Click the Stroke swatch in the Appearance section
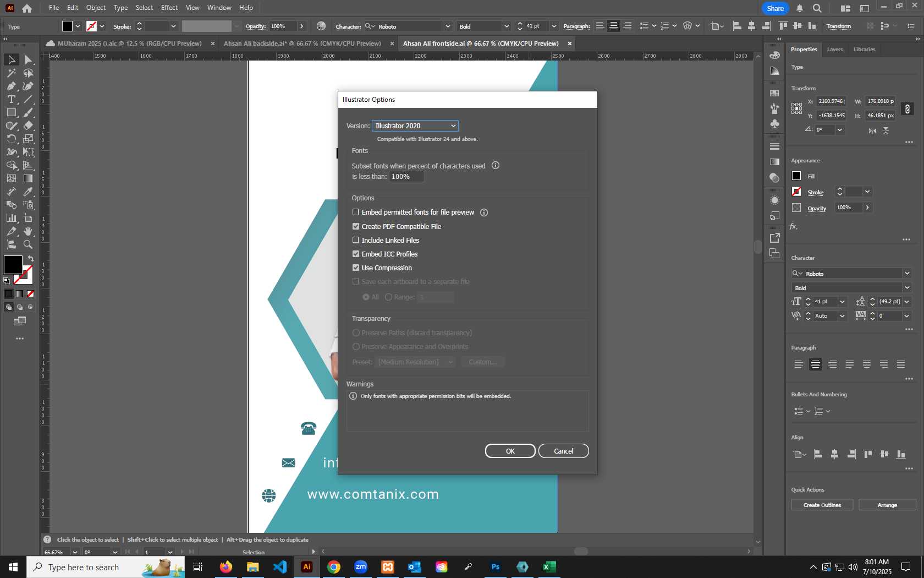Viewport: 924px width, 578px height. tap(796, 192)
